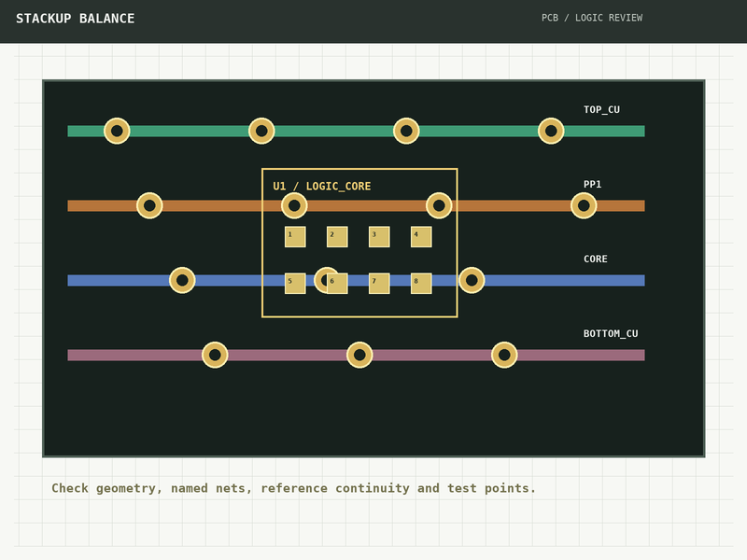Click the TOP_CU layer label
The image size is (747, 560).
click(x=601, y=109)
